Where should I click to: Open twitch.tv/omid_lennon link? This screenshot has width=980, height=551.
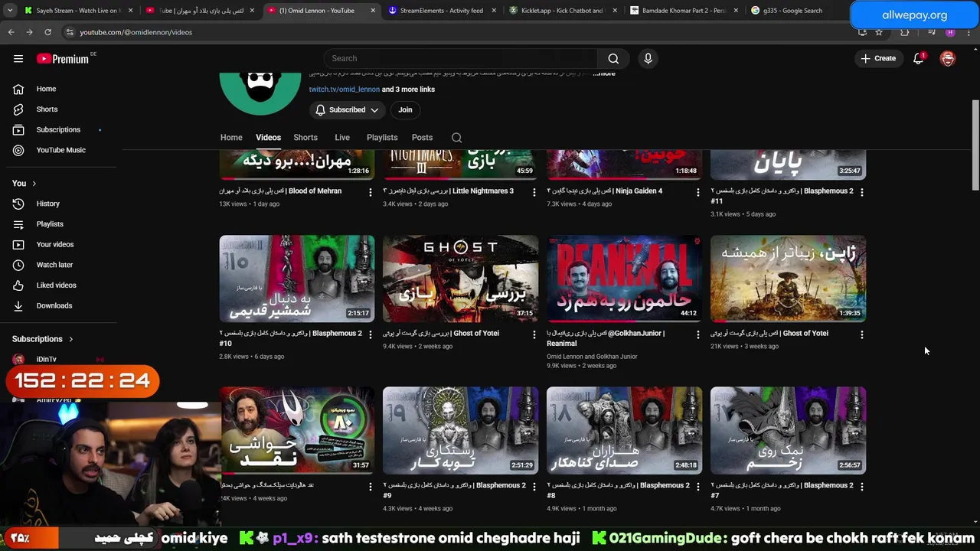[344, 90]
